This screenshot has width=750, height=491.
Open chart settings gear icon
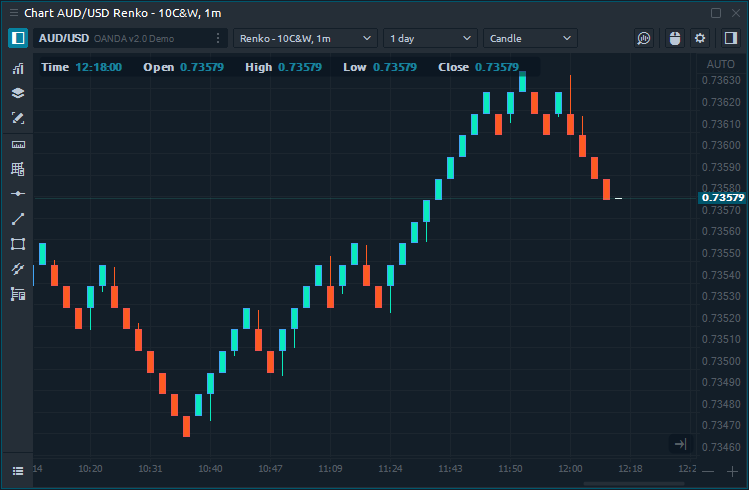[x=700, y=38]
